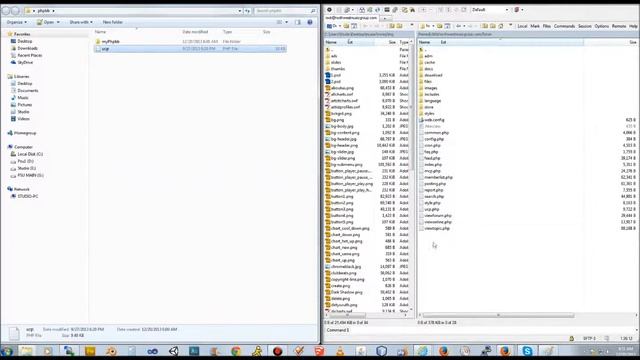Select remote folder 'cache'
This screenshot has width=640, height=360.
click(429, 62)
